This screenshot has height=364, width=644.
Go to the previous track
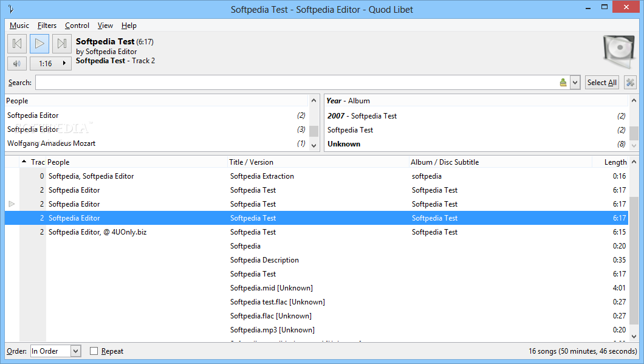[17, 44]
